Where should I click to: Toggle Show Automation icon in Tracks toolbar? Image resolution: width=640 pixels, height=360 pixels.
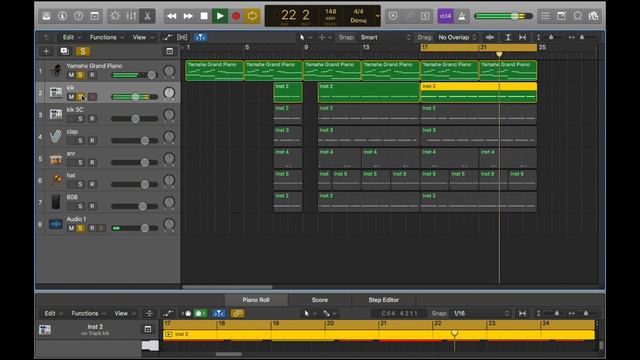click(x=167, y=37)
